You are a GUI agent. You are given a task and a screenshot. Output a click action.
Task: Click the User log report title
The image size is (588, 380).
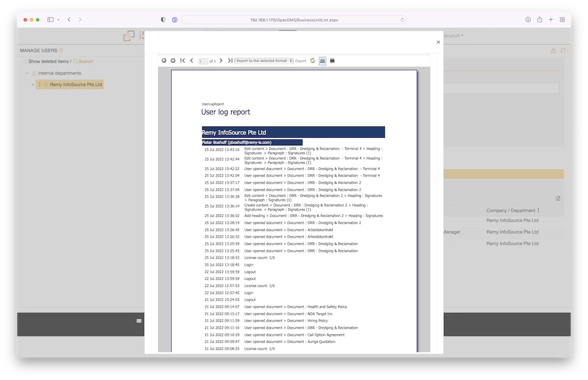click(225, 112)
